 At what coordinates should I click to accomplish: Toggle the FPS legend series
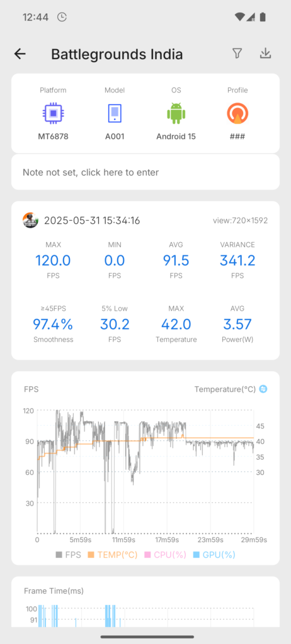68,555
